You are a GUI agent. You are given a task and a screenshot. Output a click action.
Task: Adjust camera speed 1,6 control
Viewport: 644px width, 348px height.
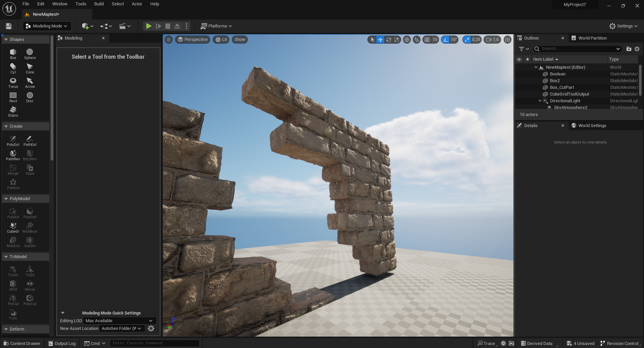click(492, 40)
